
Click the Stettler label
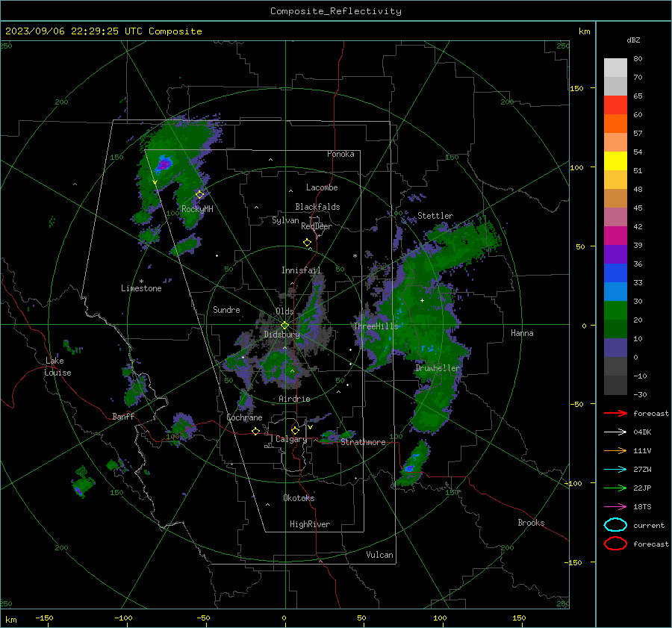[x=435, y=216]
